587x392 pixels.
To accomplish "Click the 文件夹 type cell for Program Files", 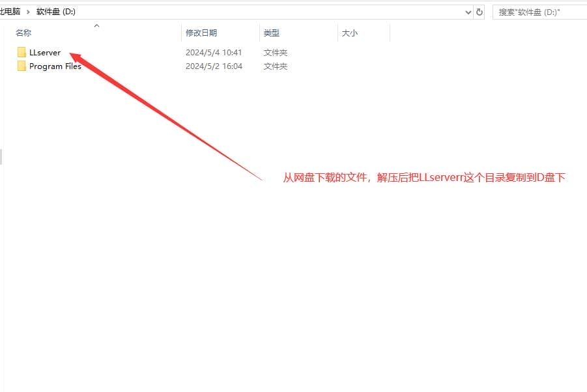I will (275, 66).
